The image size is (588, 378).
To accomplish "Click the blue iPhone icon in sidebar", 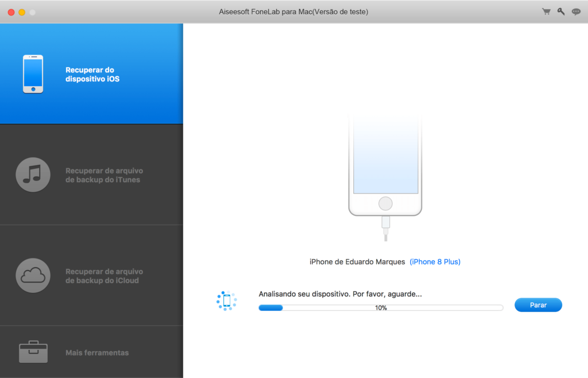I will point(33,74).
